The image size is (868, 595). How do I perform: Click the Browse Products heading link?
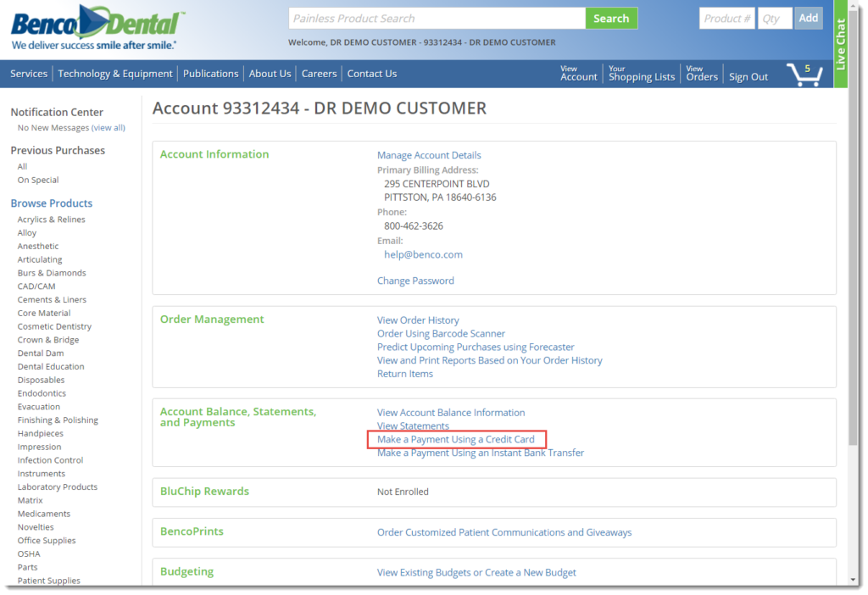52,203
